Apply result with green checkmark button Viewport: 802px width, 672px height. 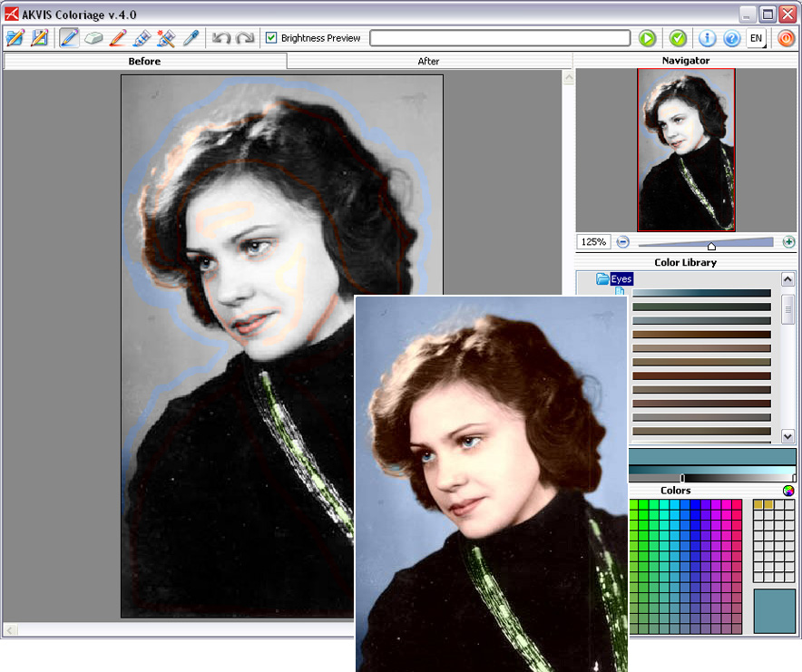pos(678,38)
